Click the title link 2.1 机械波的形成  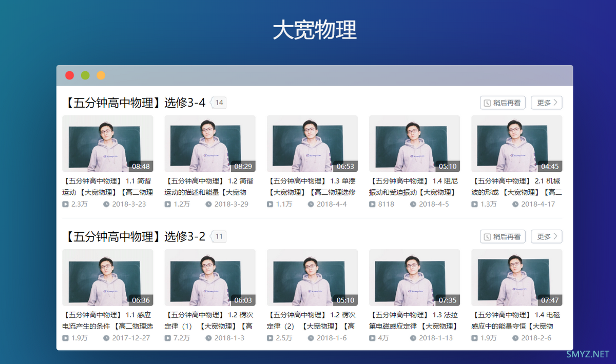tap(516, 187)
